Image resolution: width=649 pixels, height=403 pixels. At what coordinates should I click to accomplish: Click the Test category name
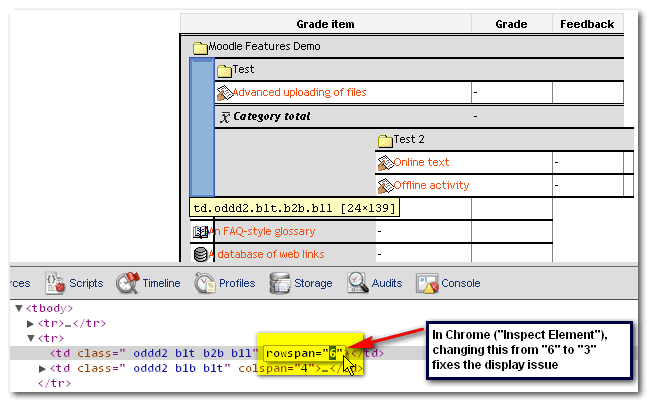243,70
